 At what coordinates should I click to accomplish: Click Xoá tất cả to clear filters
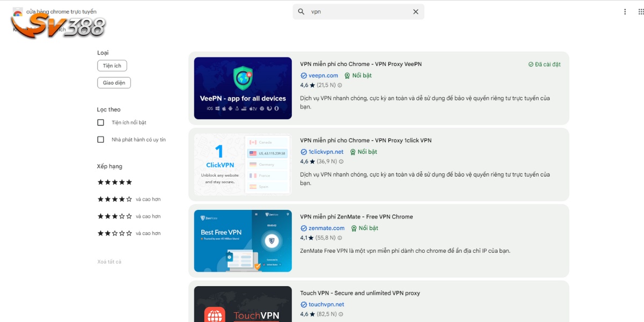coord(109,262)
